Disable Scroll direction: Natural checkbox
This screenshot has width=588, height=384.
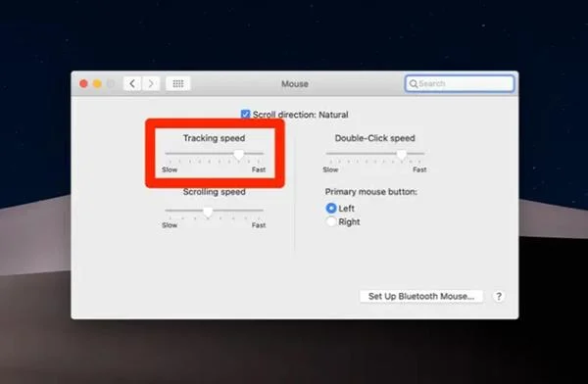coord(245,114)
